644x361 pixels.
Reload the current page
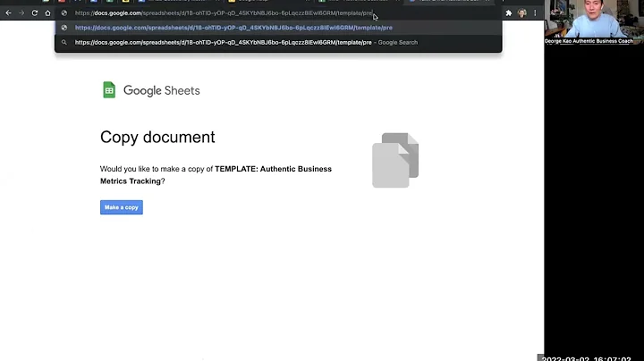(x=35, y=13)
